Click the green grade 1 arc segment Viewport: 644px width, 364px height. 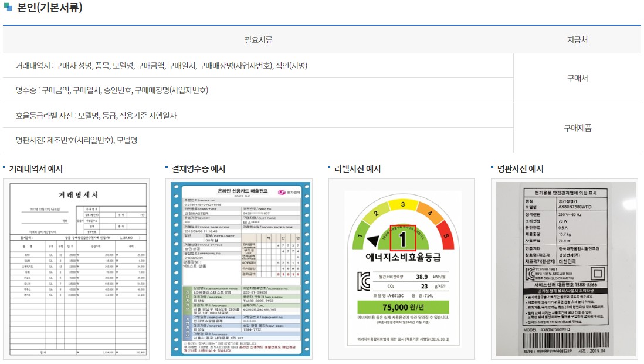358,237
